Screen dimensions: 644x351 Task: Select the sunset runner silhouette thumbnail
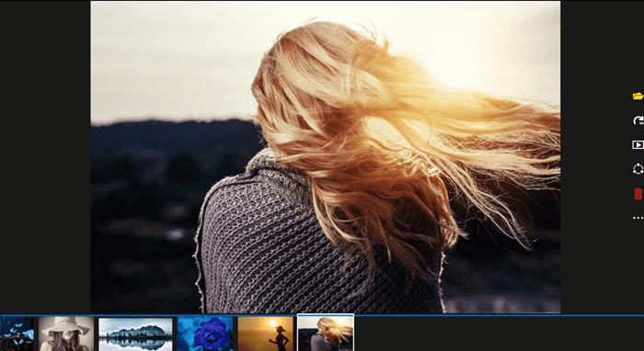pyautogui.click(x=265, y=334)
